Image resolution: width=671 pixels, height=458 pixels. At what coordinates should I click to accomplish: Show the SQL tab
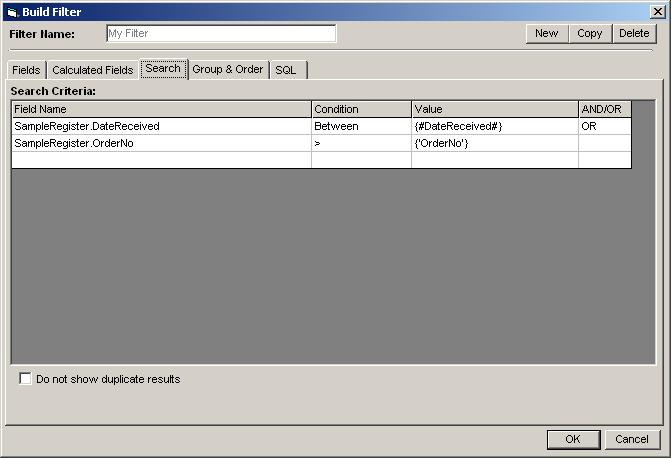[x=286, y=70]
